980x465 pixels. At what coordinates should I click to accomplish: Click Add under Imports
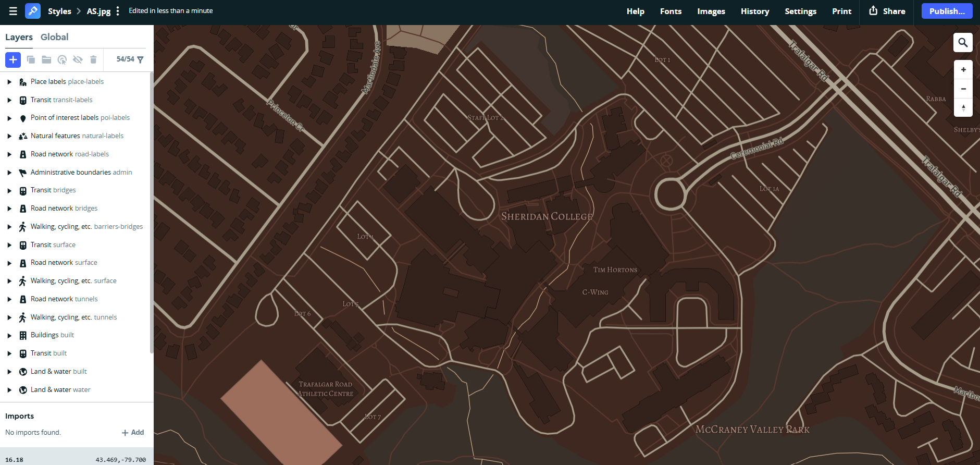(x=133, y=433)
